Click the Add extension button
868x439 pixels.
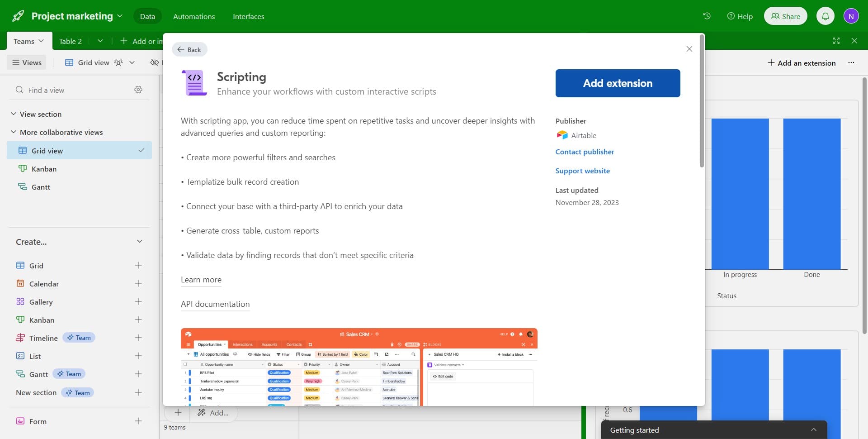618,83
